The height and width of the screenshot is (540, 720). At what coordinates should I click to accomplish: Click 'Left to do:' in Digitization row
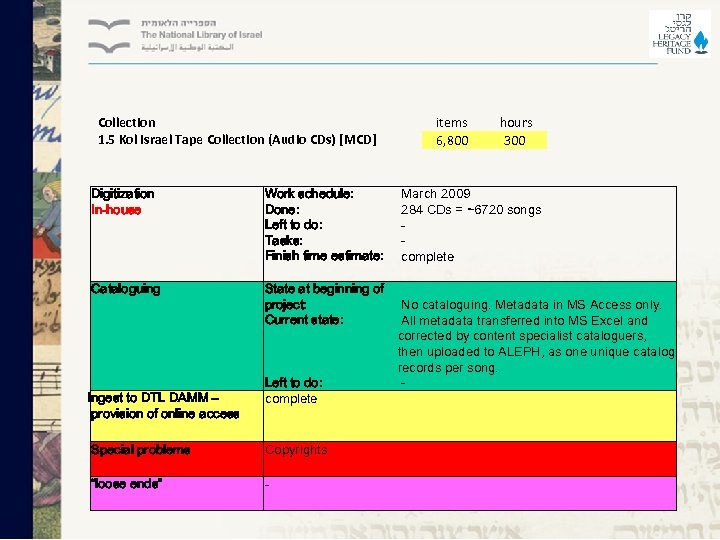[293, 225]
